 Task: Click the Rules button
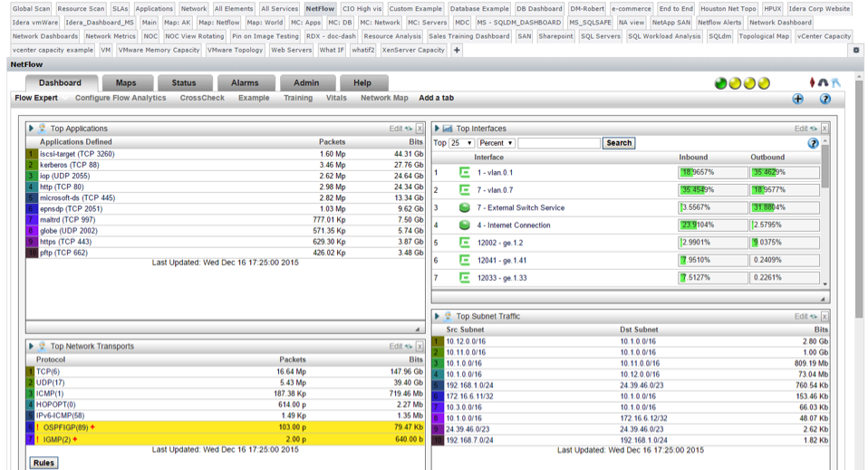43,463
